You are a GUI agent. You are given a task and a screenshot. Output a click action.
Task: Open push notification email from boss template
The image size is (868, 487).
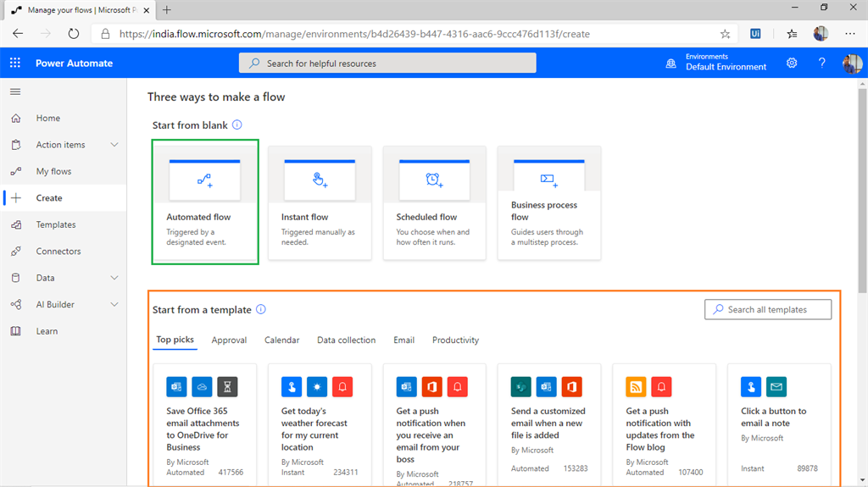pos(435,425)
